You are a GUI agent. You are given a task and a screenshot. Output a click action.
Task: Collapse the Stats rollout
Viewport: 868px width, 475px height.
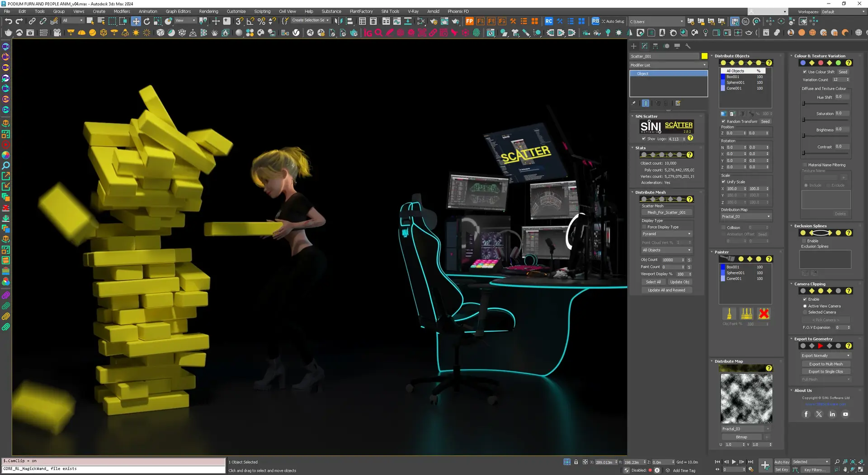coord(640,148)
